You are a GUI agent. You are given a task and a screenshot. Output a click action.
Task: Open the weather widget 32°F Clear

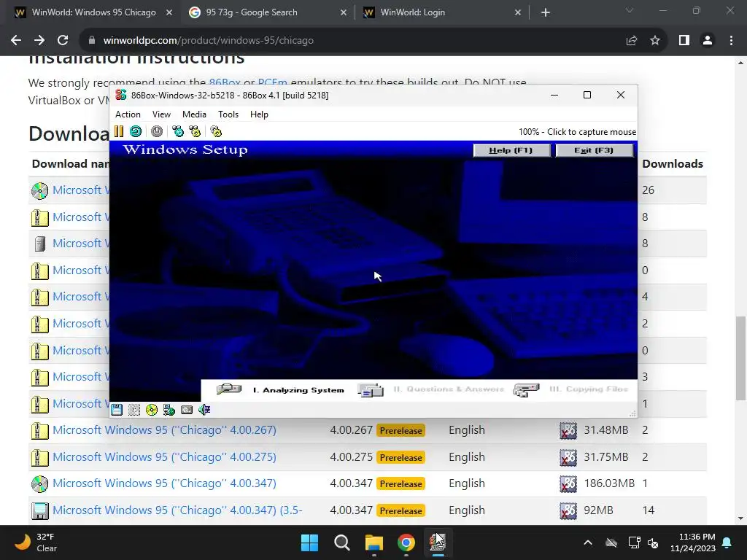[35, 542]
